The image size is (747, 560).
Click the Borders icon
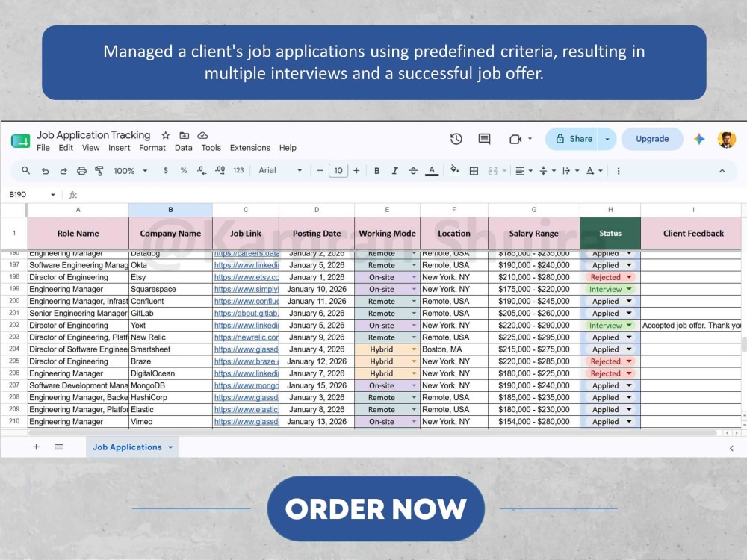474,171
